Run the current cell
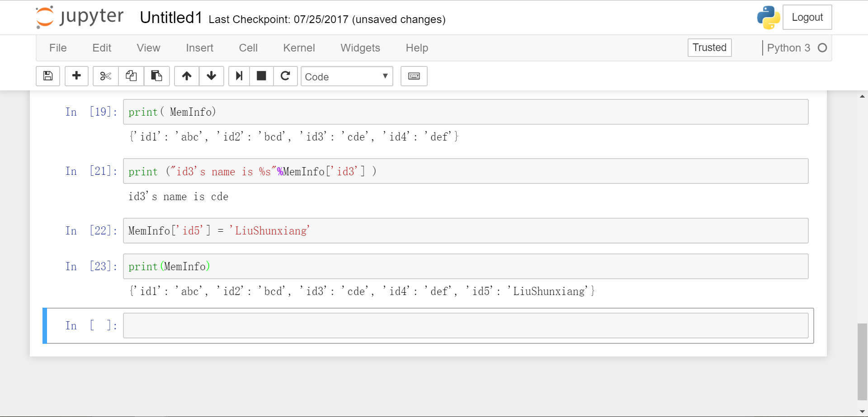This screenshot has height=417, width=868. 239,76
